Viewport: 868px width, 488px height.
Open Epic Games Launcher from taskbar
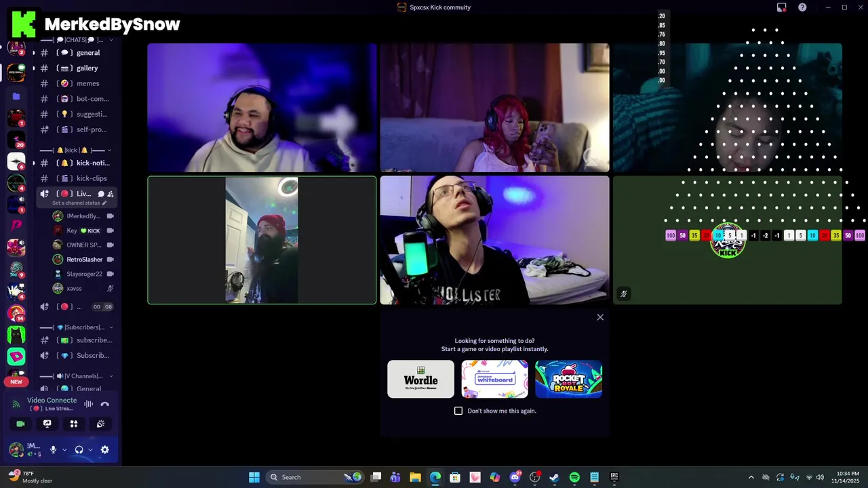[x=614, y=477]
